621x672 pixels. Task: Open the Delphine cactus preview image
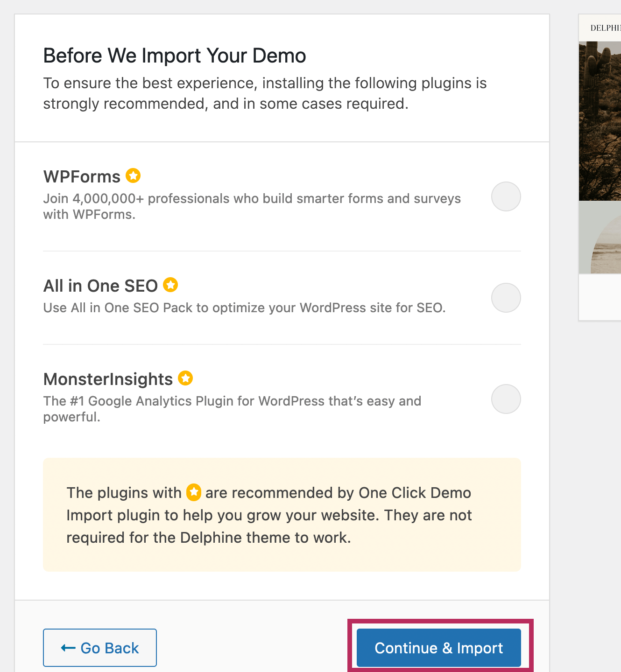coord(600,121)
